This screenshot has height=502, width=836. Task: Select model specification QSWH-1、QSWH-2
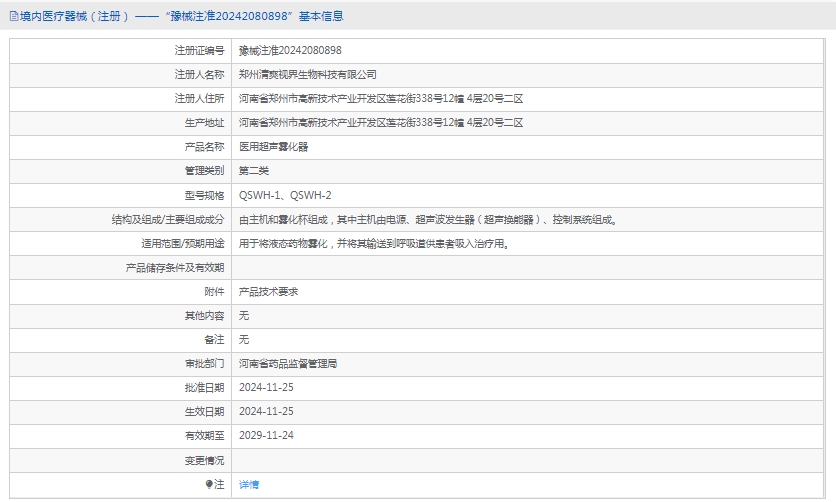285,195
